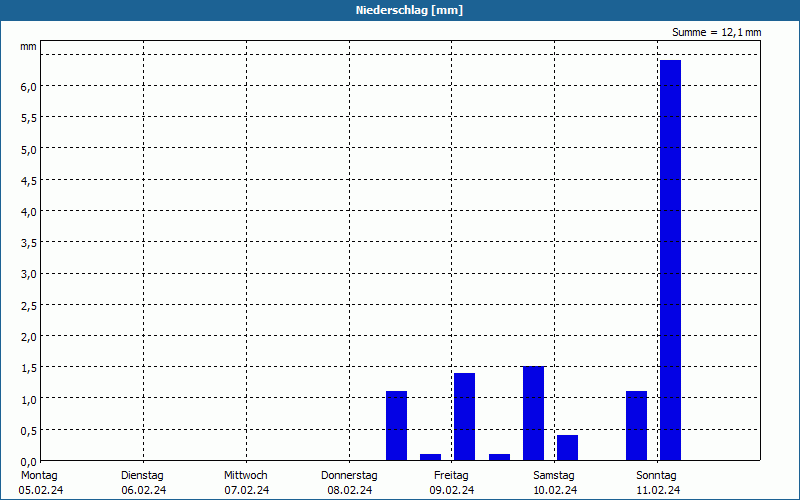Click the 0,5 y-axis value
The width and height of the screenshot is (800, 500).
pyautogui.click(x=28, y=431)
